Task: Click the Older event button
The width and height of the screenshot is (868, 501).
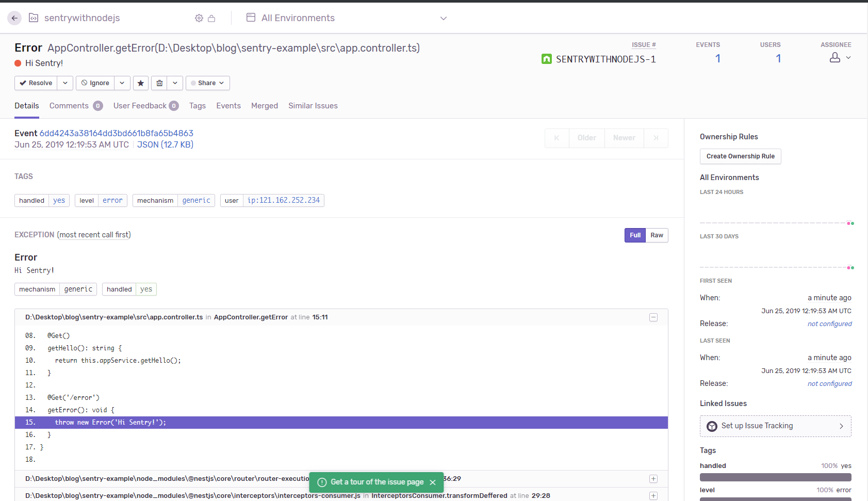Action: [x=587, y=138]
